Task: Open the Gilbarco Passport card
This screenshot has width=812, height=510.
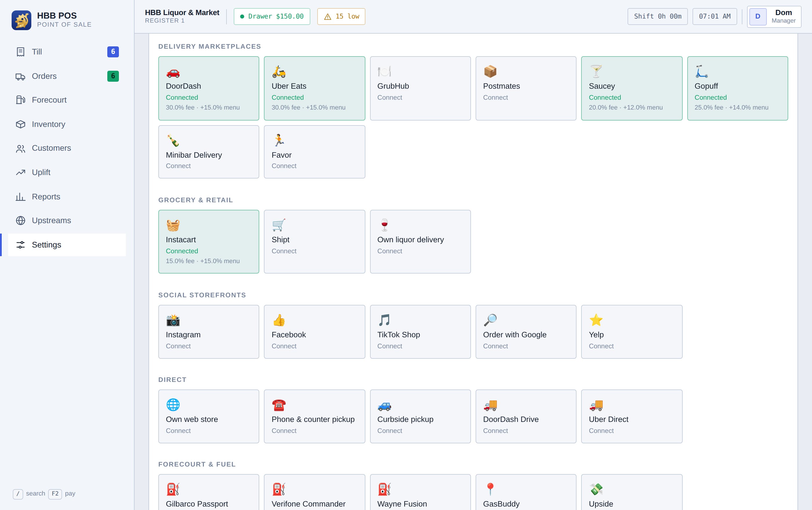Action: [x=209, y=492]
